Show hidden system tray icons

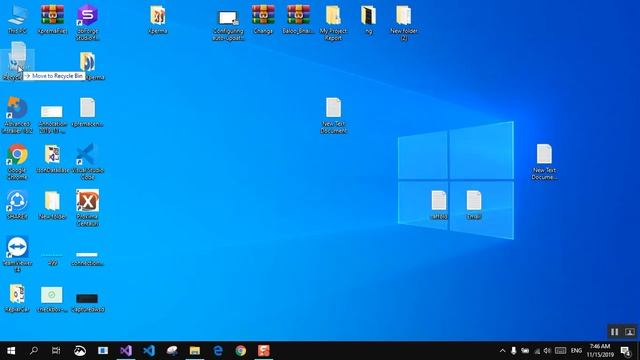[x=502, y=351]
